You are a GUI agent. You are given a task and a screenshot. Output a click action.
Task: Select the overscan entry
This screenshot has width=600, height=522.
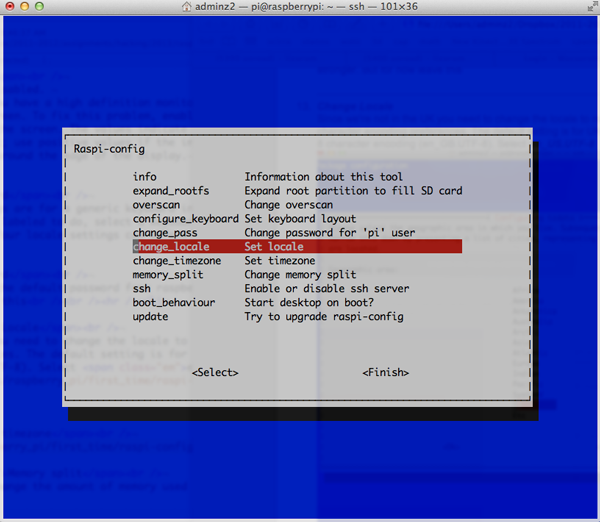(x=156, y=205)
